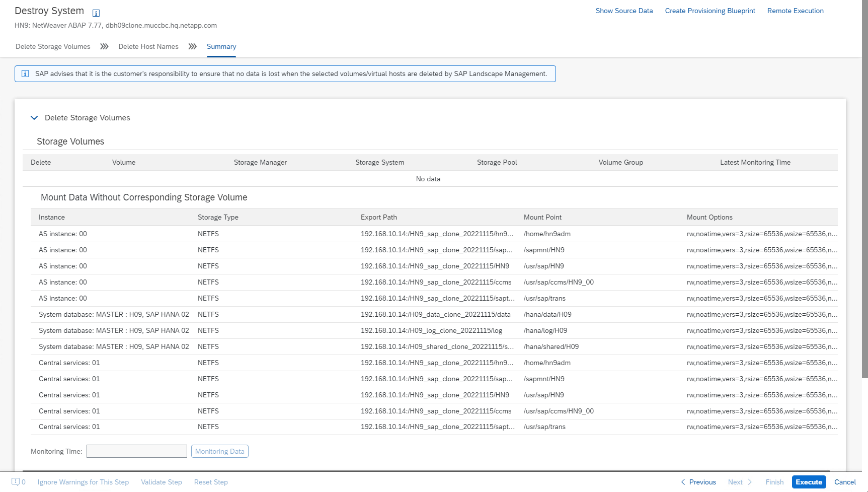Click the chevron arrows after Delete Host Names
This screenshot has height=492, width=868.
click(x=192, y=46)
